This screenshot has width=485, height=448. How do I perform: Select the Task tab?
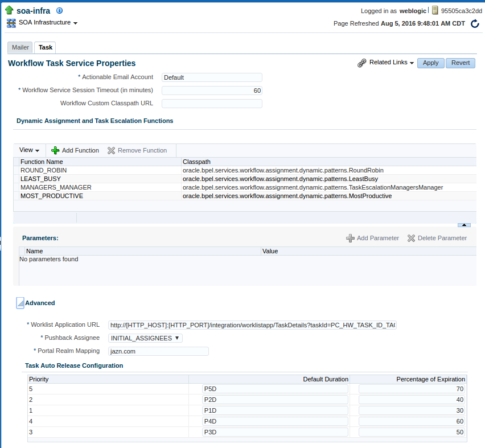45,47
